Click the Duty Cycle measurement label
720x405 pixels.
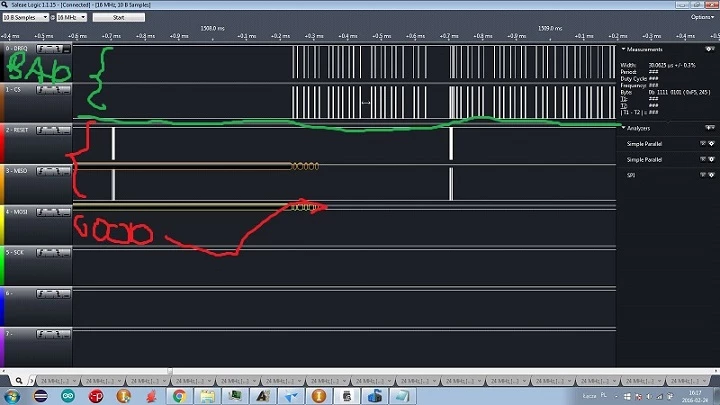point(634,79)
